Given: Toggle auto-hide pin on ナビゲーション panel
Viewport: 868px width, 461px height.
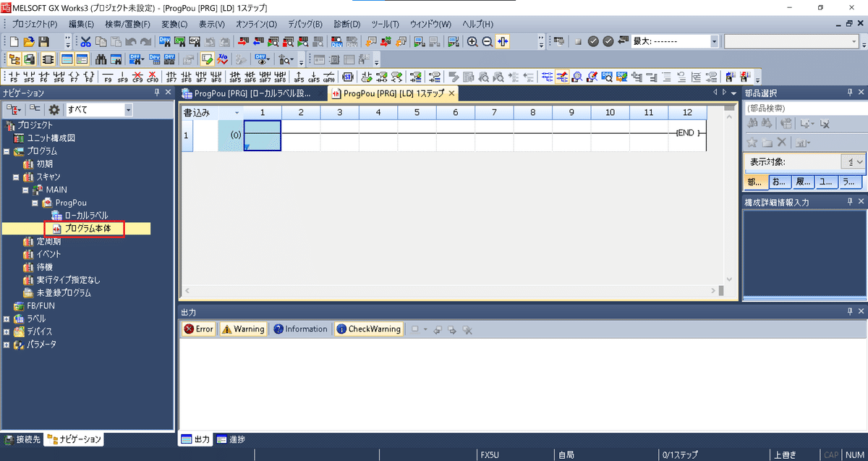Looking at the screenshot, I should pyautogui.click(x=157, y=93).
